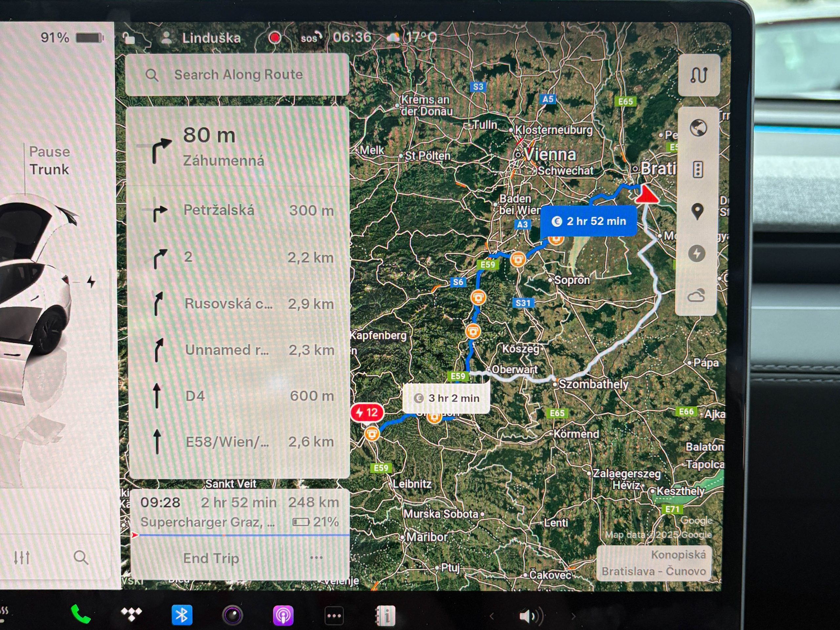Tap the Vienna city label

pyautogui.click(x=550, y=154)
